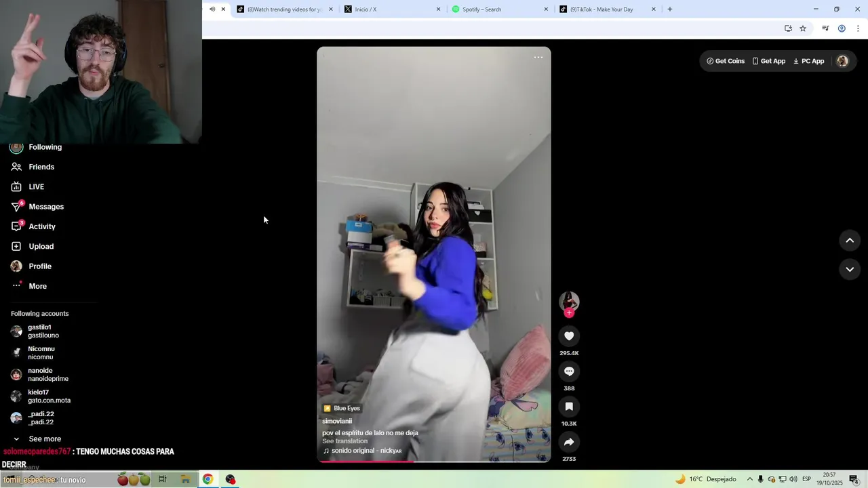
Task: Share the video using the arrow icon
Action: pos(569,442)
